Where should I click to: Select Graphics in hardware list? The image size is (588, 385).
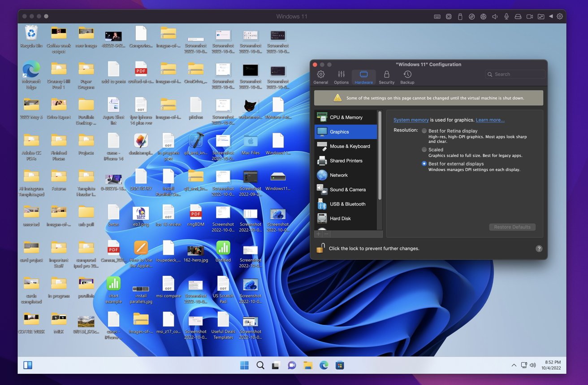[346, 132]
